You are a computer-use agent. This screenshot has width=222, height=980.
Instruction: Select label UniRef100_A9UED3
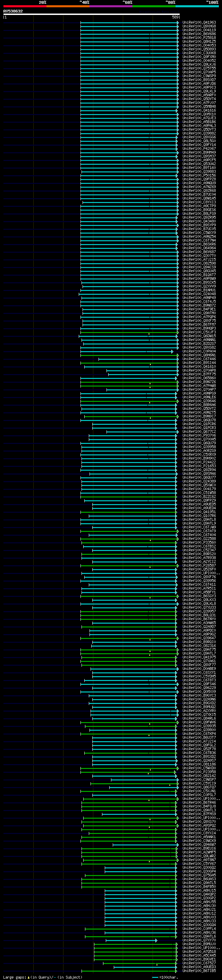199,967
